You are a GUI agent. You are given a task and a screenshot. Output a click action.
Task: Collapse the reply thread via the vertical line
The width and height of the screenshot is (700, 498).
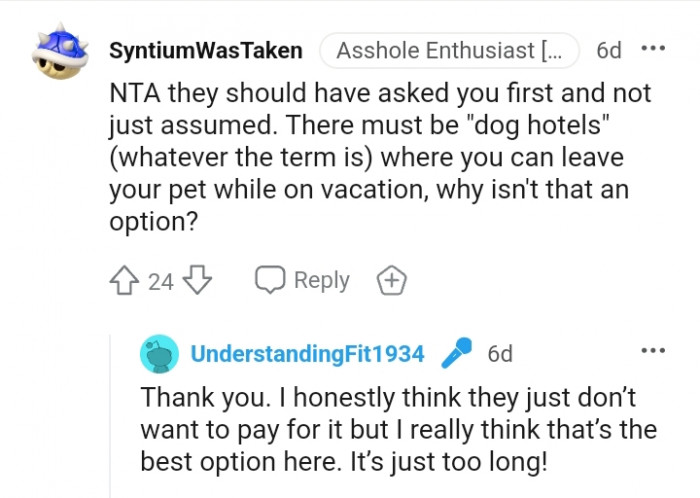tap(111, 420)
